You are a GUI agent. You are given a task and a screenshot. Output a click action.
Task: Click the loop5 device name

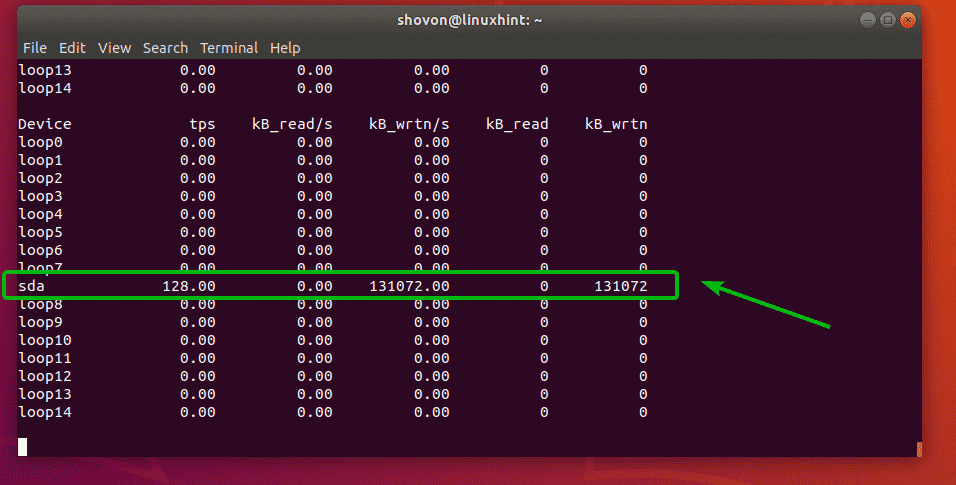point(40,232)
